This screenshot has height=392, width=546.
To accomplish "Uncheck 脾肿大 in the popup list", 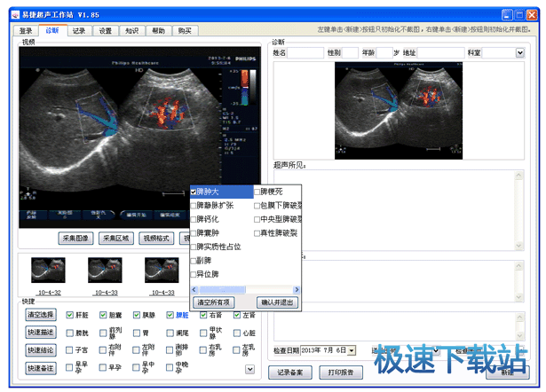I will (x=194, y=192).
